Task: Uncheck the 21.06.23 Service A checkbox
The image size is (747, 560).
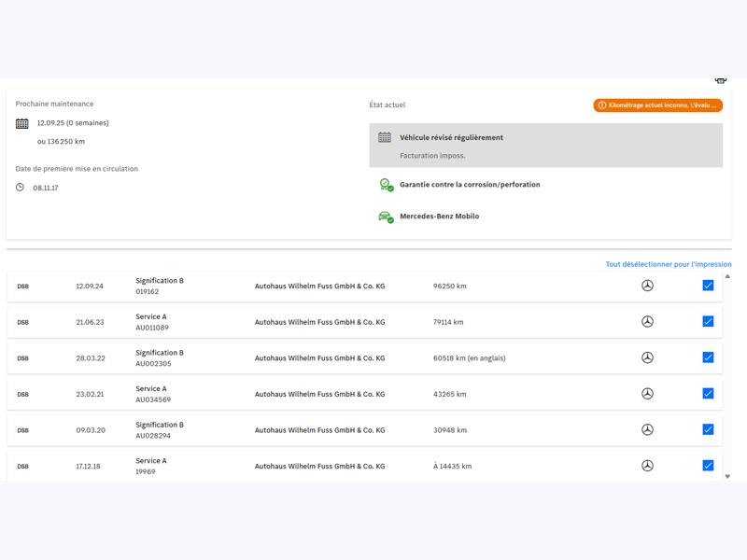Action: pyautogui.click(x=708, y=322)
